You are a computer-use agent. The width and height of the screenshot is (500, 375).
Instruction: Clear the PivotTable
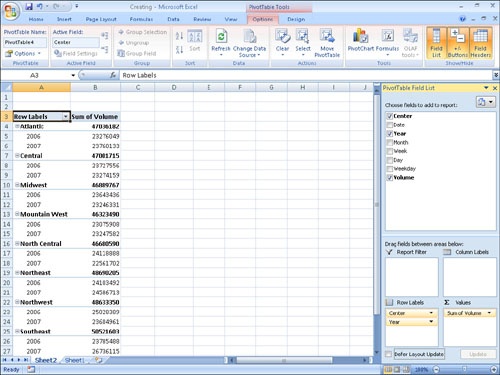click(282, 43)
